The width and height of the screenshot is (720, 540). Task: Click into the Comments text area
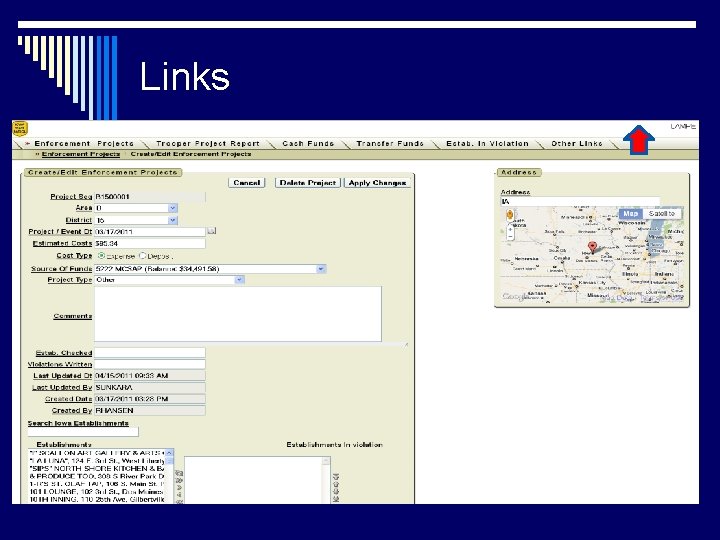[x=238, y=314]
